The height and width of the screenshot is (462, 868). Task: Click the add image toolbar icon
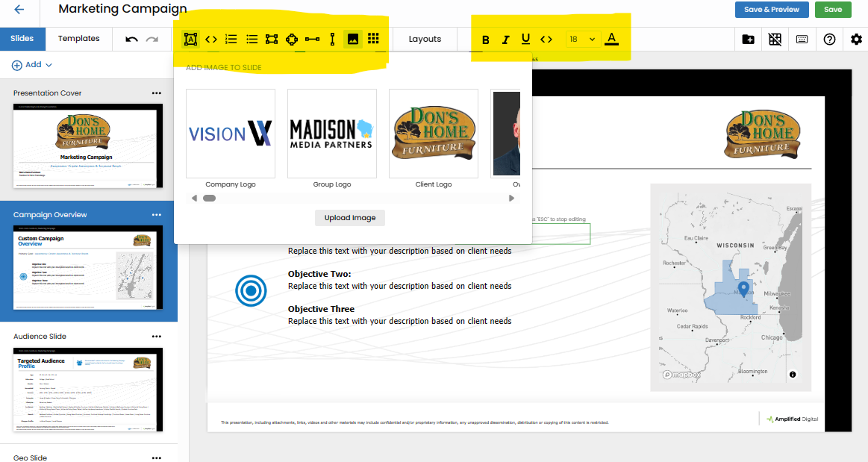coord(353,39)
